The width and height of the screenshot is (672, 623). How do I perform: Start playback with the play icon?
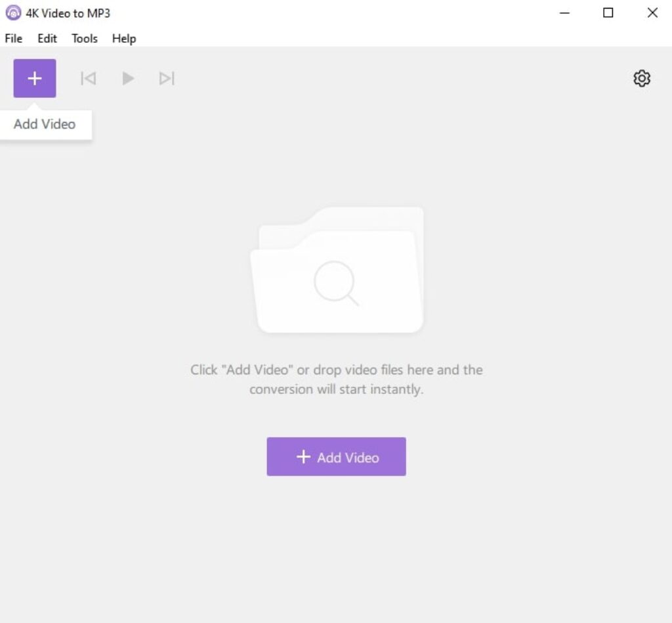click(x=128, y=79)
